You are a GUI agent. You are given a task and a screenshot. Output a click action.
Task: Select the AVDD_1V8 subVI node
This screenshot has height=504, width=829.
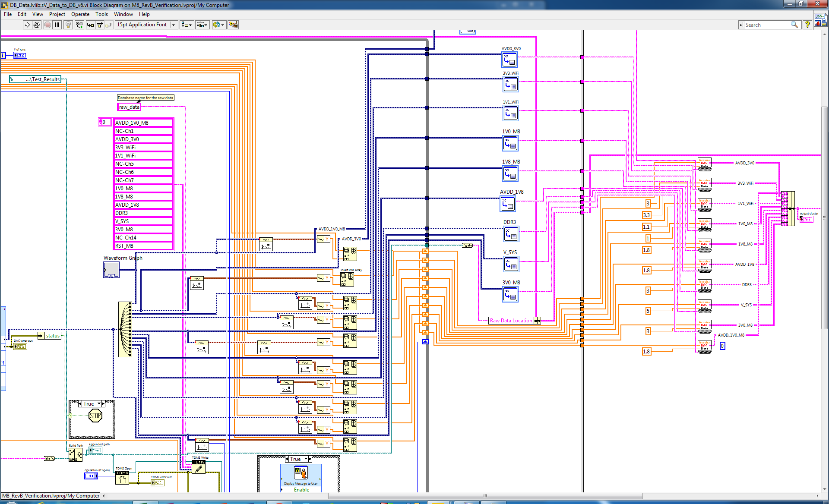508,204
